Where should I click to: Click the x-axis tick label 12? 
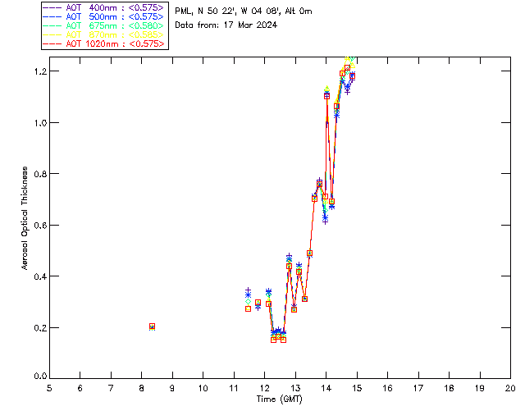pos(264,388)
